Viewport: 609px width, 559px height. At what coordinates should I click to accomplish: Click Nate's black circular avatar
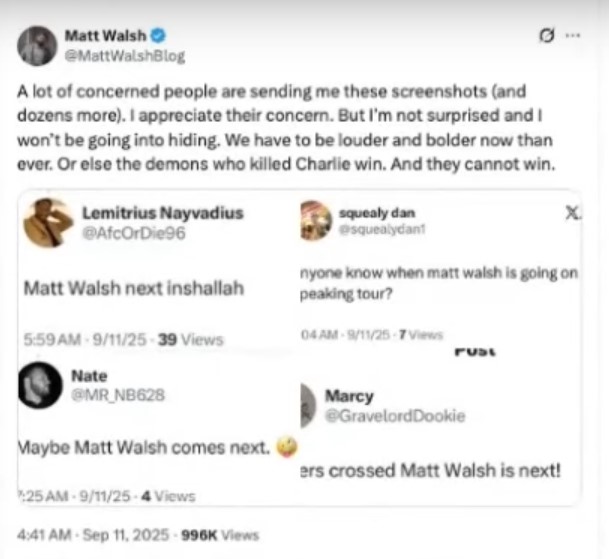pos(40,385)
